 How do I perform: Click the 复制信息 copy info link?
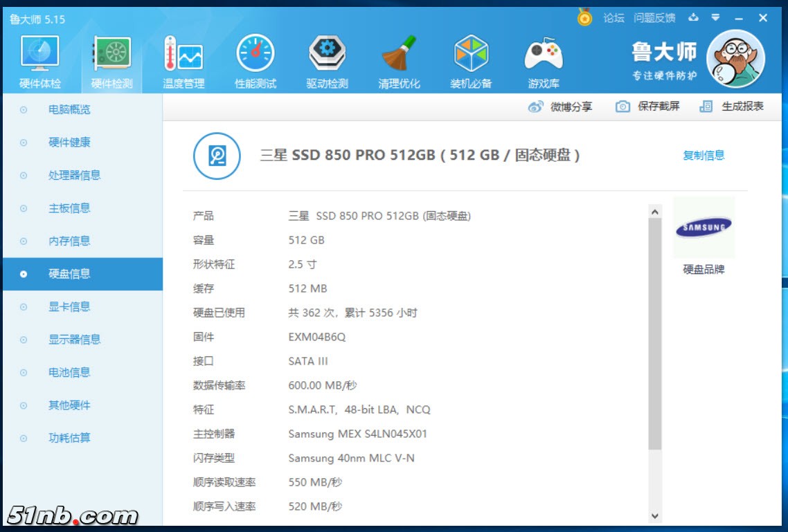704,156
